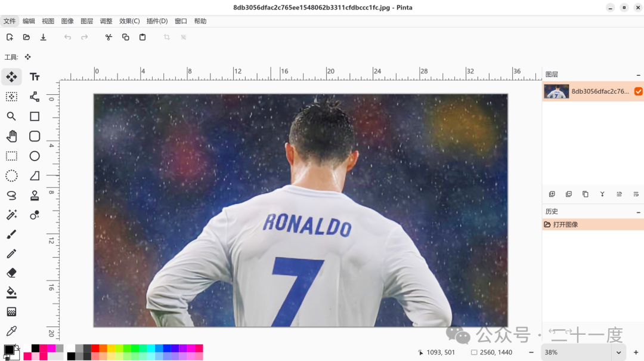This screenshot has height=361, width=644.
Task: Open the 效果(C) menu
Action: click(129, 21)
